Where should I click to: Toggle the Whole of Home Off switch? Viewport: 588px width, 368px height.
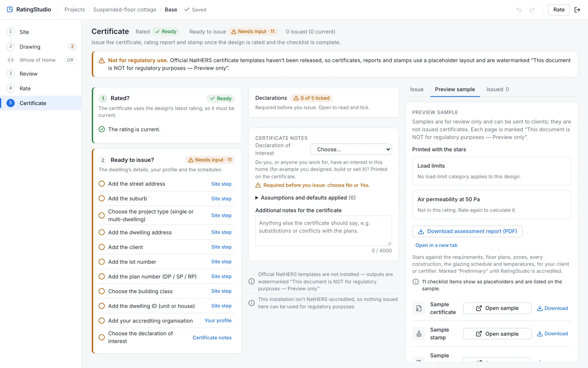[x=70, y=60]
